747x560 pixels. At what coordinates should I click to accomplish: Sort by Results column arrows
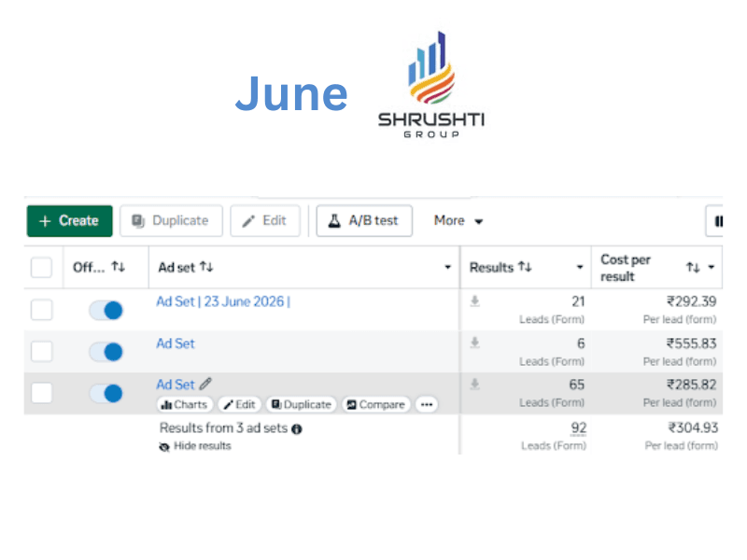(x=525, y=267)
